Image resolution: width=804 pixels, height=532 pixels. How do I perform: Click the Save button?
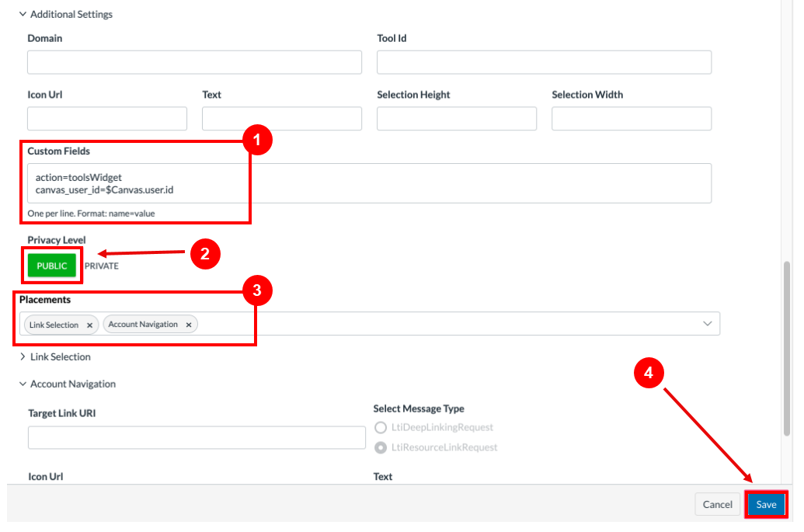click(766, 504)
